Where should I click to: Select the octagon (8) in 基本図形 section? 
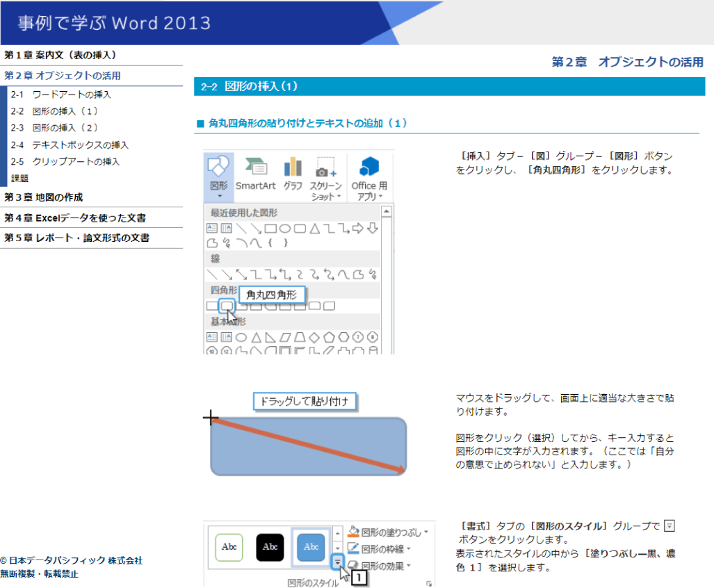click(x=373, y=337)
